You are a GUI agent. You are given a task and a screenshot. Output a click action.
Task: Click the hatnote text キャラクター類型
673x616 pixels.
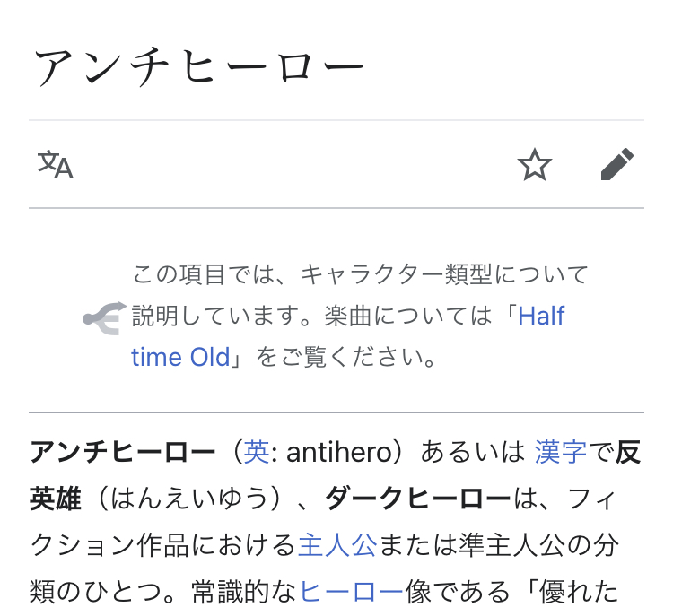tap(397, 274)
